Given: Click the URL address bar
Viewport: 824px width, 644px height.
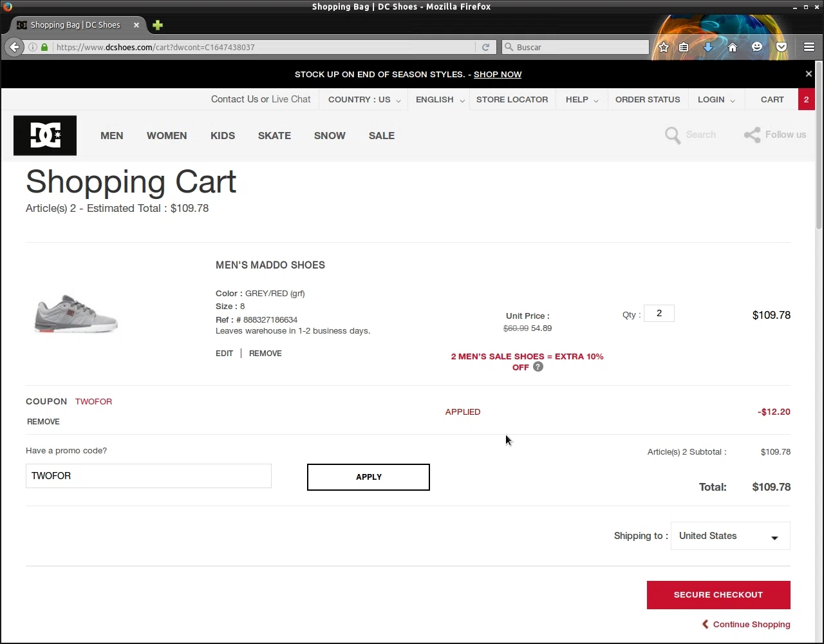Looking at the screenshot, I should click(264, 47).
